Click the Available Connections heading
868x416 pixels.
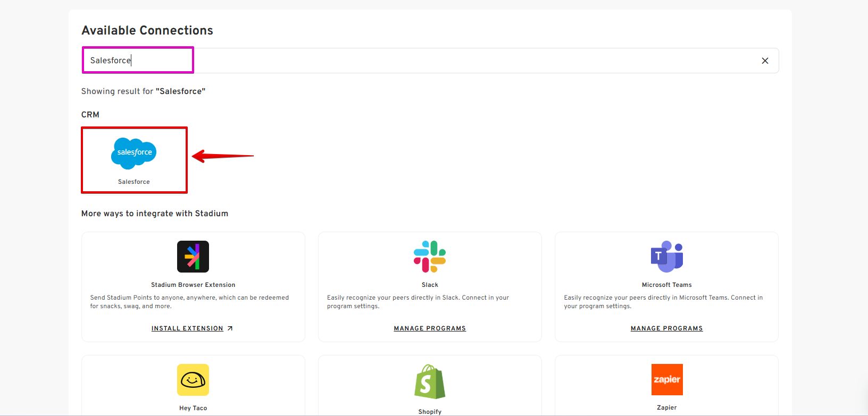[147, 30]
